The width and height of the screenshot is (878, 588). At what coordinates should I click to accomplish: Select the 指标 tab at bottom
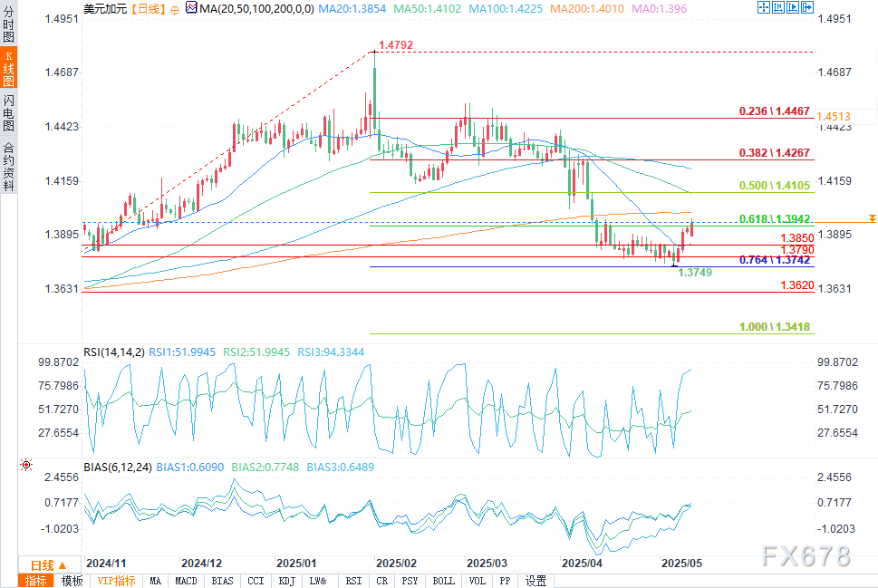37,581
